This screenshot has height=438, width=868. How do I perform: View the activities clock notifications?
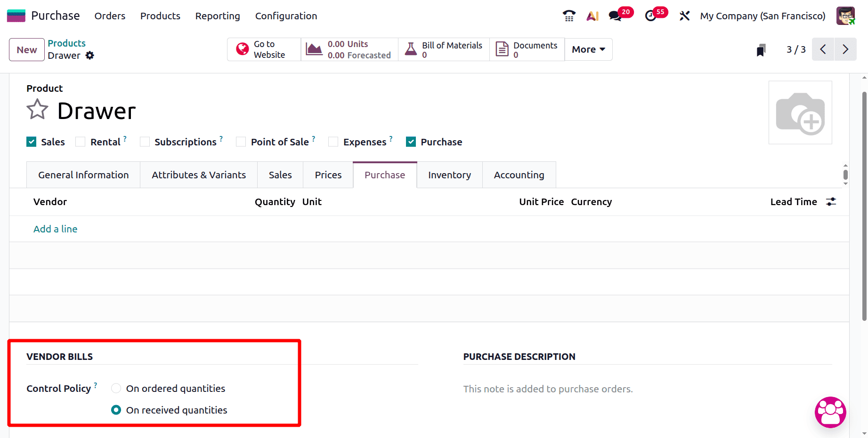pyautogui.click(x=651, y=16)
